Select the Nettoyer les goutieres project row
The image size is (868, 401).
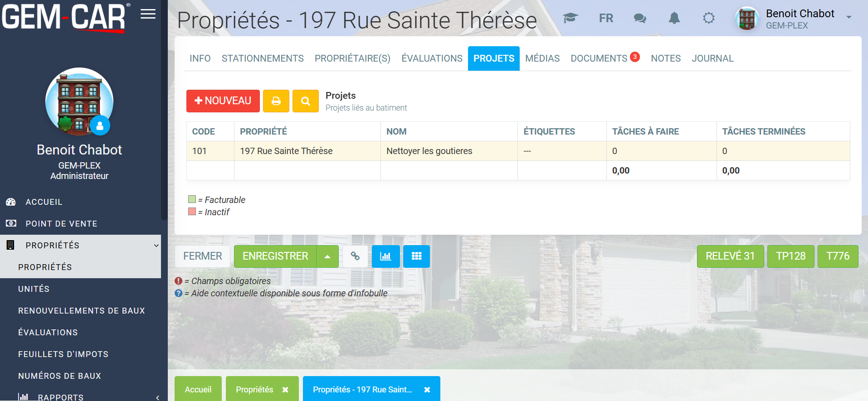429,151
